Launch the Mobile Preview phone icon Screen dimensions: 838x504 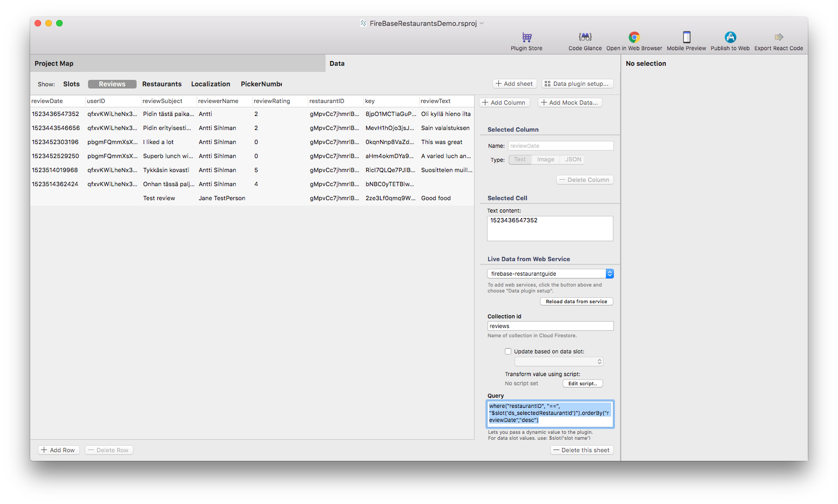[686, 37]
